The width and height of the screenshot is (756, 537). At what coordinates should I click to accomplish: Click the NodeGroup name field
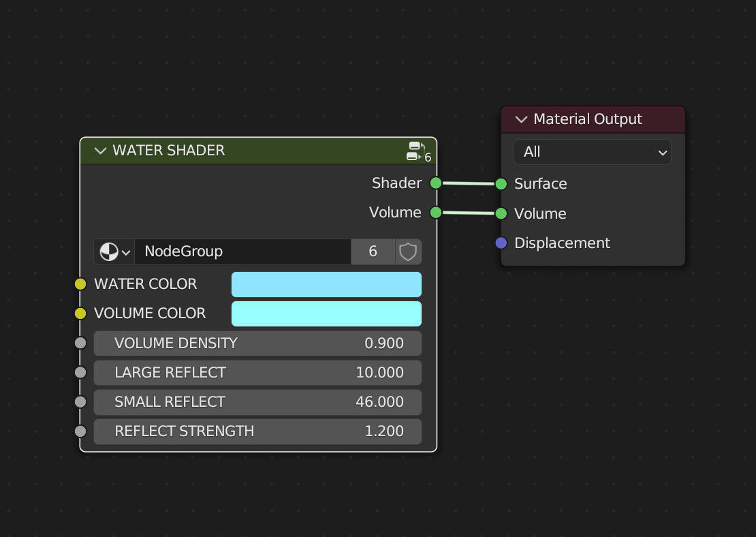pos(242,251)
